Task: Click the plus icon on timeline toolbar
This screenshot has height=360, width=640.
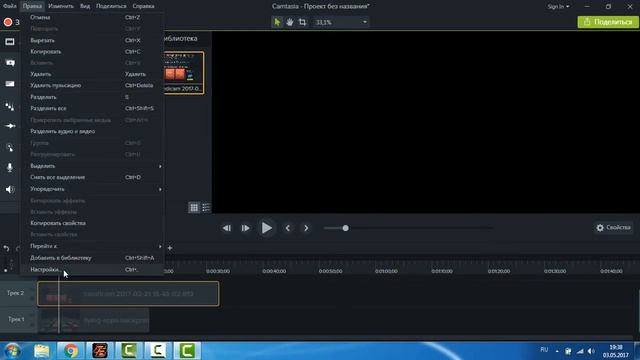Action: click(x=170, y=248)
